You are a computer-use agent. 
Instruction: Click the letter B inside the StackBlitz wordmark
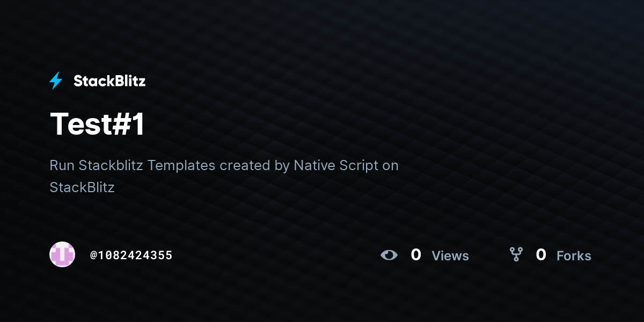pos(118,81)
